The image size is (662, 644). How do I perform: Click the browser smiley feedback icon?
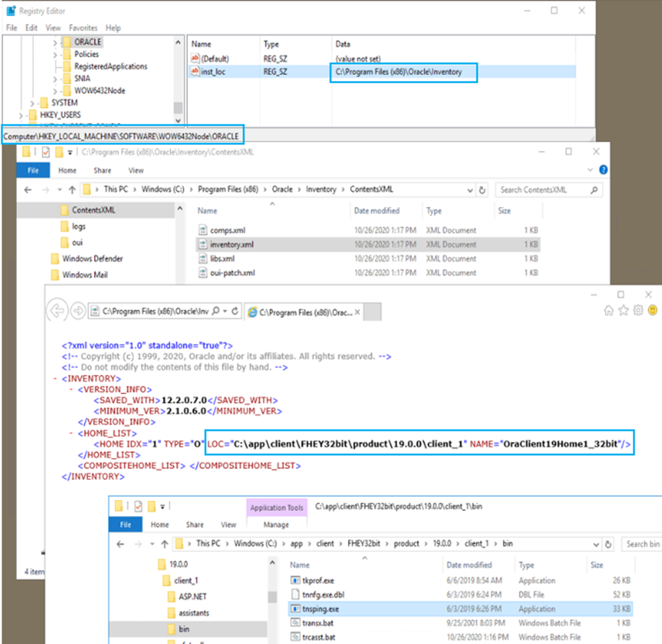653,310
